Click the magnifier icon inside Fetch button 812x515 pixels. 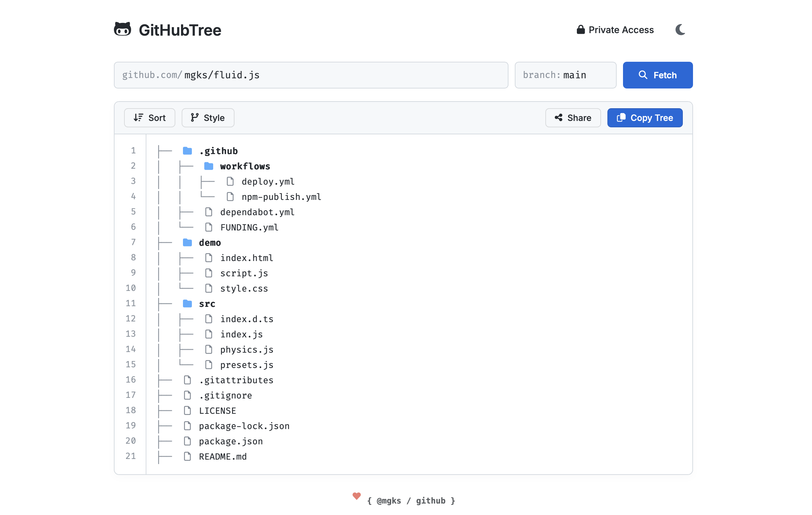click(x=644, y=75)
